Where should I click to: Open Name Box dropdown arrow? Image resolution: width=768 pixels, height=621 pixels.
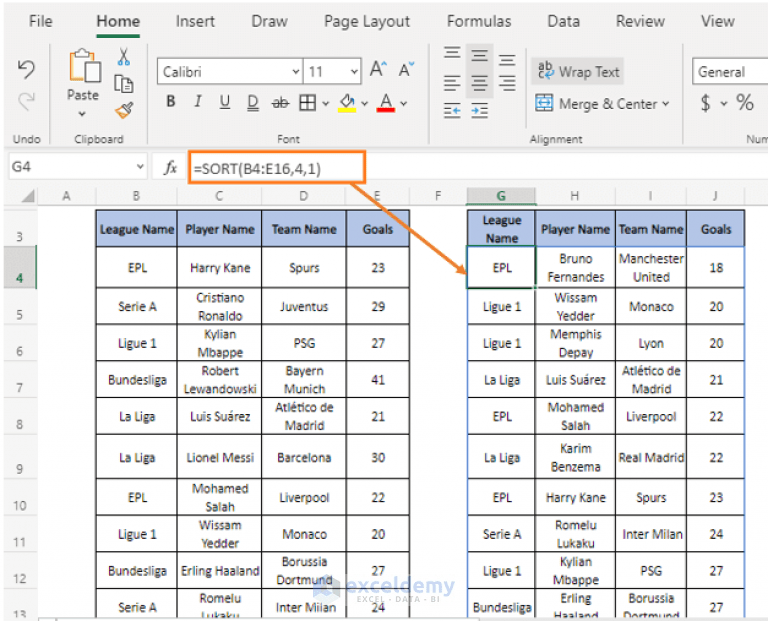(x=140, y=167)
